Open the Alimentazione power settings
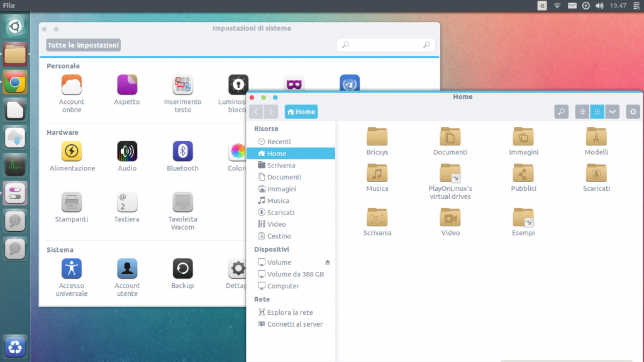The height and width of the screenshot is (362, 644). tap(72, 152)
